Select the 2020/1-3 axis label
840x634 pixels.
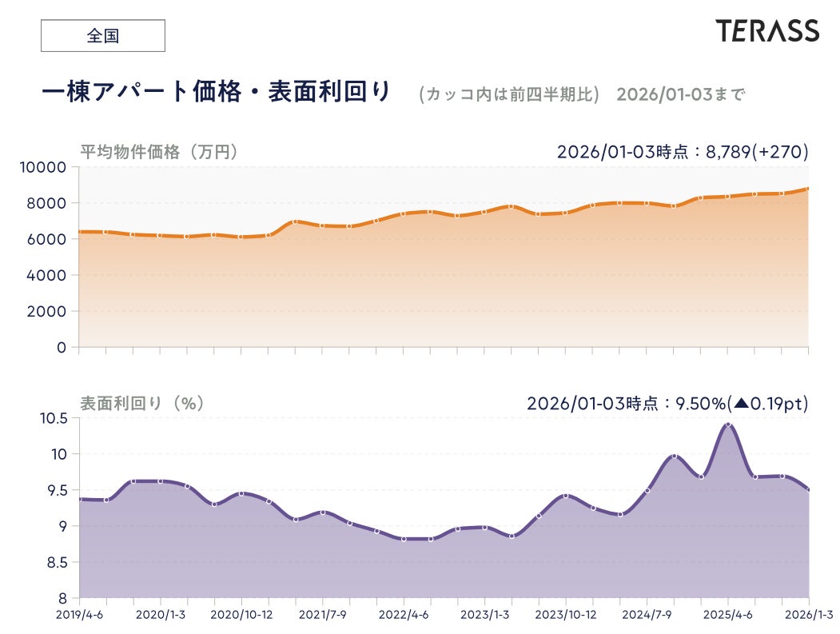tap(161, 615)
